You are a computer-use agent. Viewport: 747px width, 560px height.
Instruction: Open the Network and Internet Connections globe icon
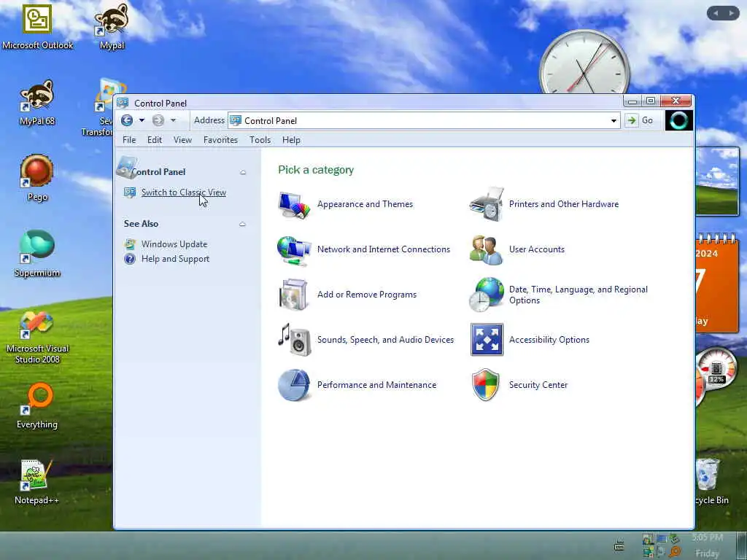pos(294,249)
